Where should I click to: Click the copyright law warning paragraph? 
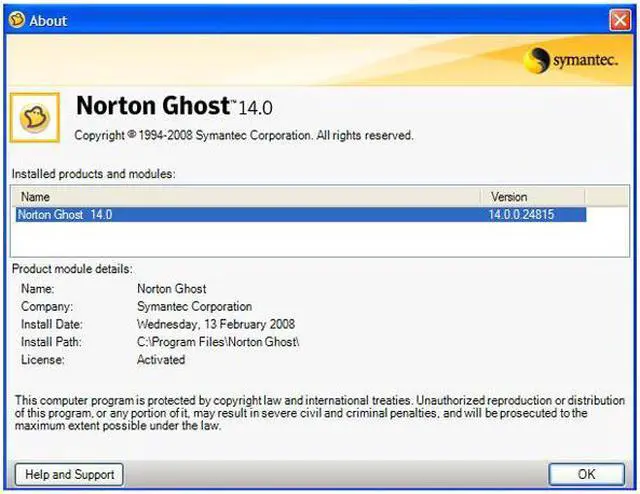coord(320,413)
